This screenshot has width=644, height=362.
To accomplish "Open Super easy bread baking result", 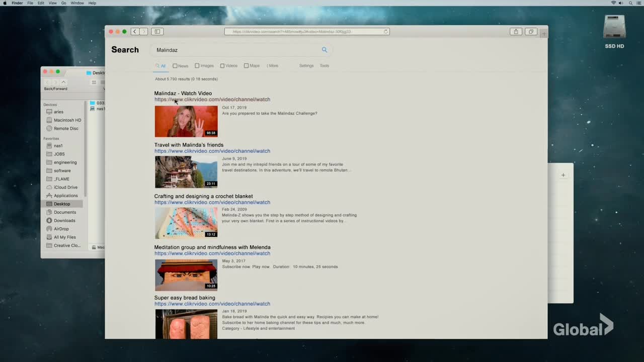I will click(x=185, y=298).
